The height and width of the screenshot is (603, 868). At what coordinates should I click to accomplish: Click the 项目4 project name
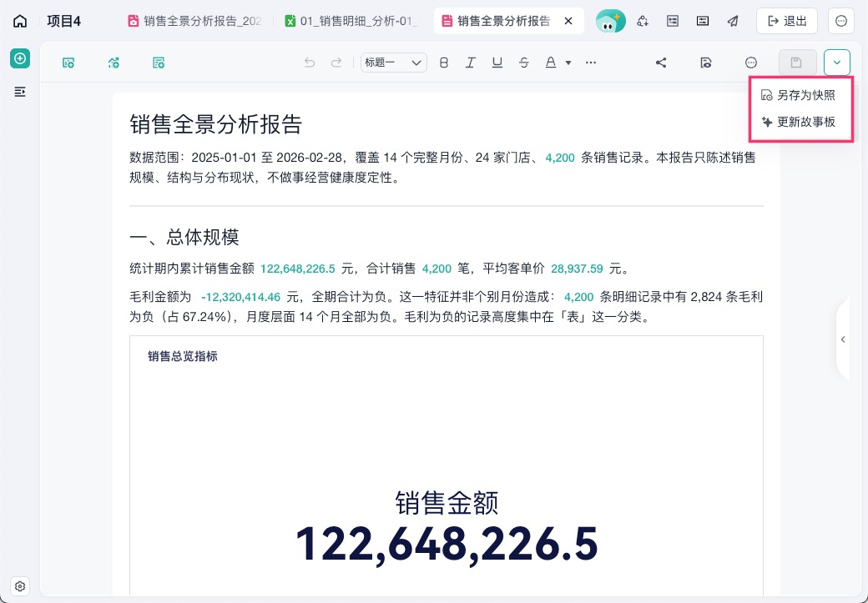click(64, 22)
